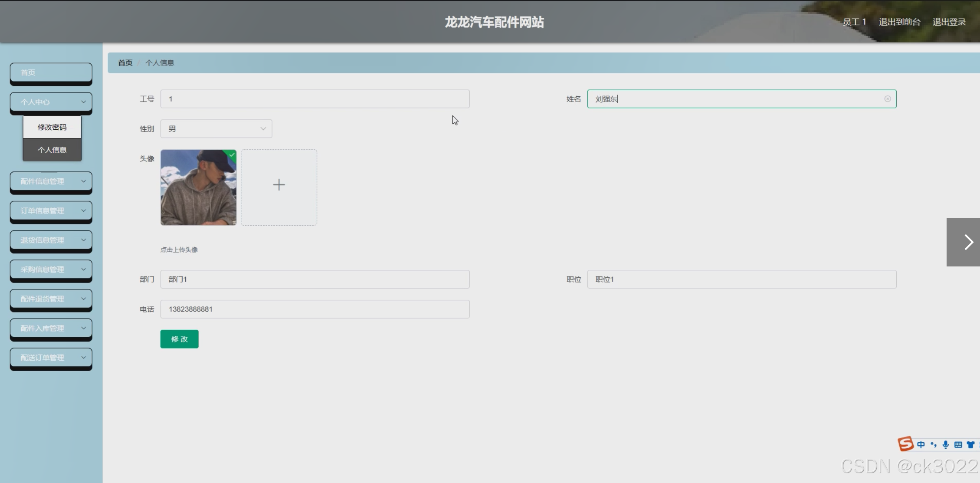
Task: Expand the 订单信息管理 sidebar menu
Action: 51,211
